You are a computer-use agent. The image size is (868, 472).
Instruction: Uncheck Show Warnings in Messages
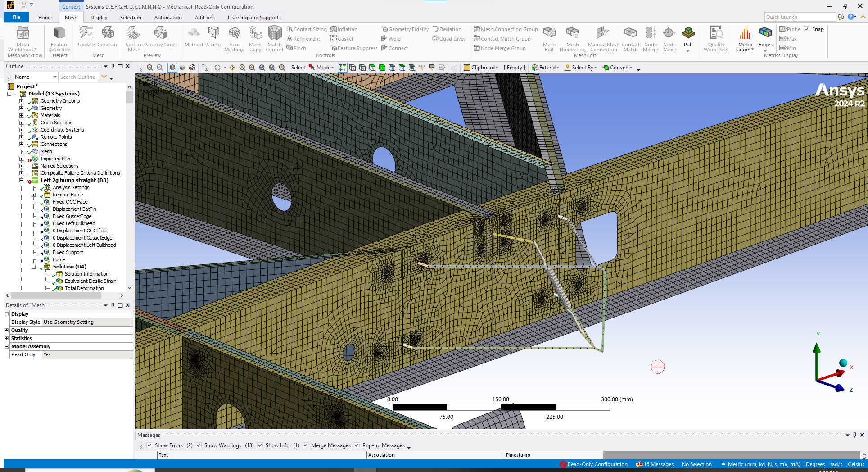(x=199, y=445)
